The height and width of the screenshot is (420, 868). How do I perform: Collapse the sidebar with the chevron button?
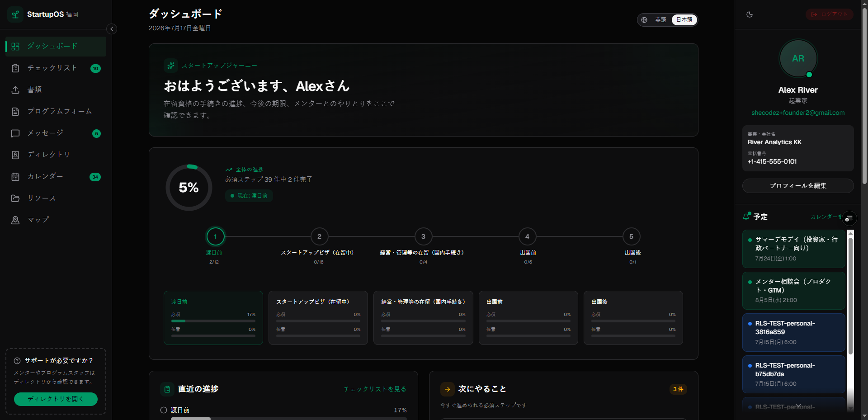click(112, 29)
